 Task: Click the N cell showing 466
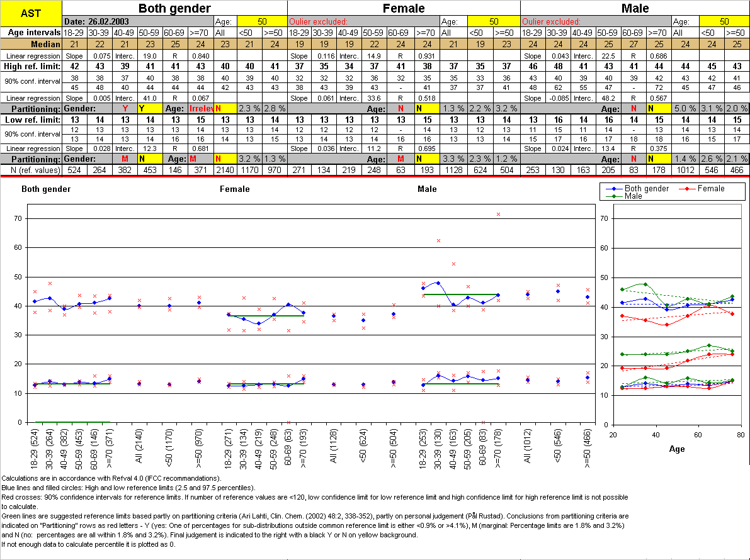737,170
